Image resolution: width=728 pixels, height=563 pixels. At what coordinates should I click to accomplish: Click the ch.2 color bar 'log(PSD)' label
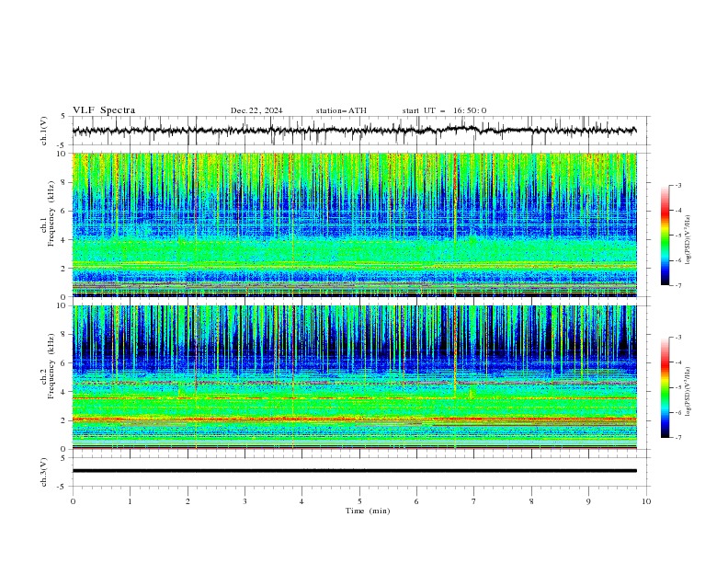pos(688,392)
